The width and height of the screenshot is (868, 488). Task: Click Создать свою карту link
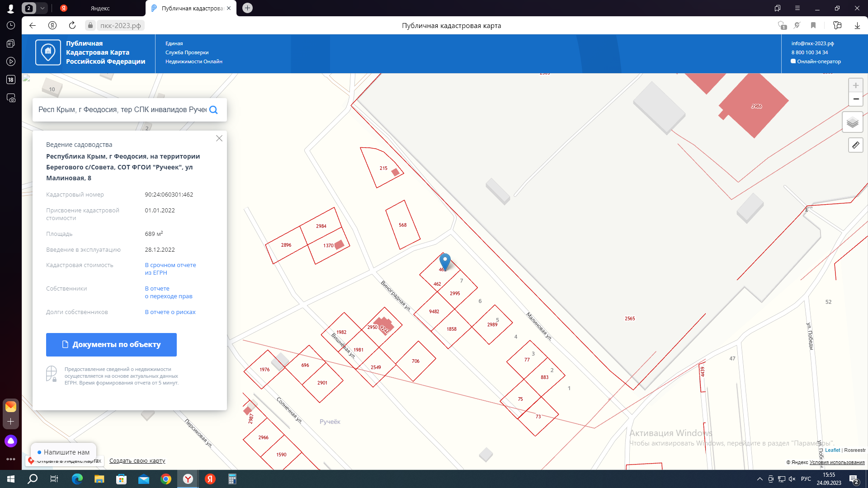pos(137,461)
